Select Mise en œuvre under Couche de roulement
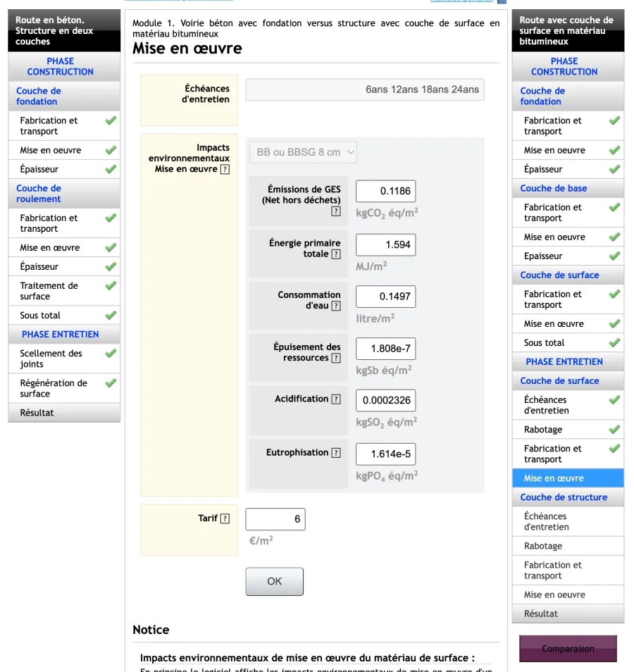The height and width of the screenshot is (672, 634). coord(64,248)
